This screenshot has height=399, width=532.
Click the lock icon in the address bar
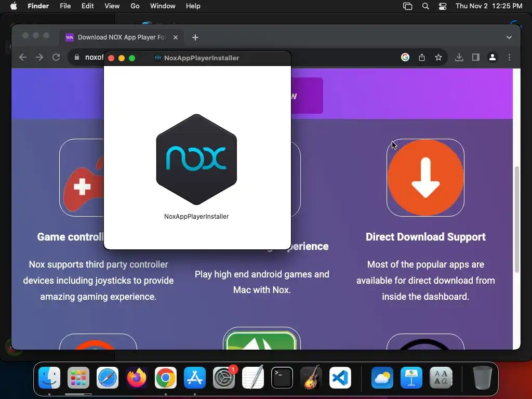point(77,57)
